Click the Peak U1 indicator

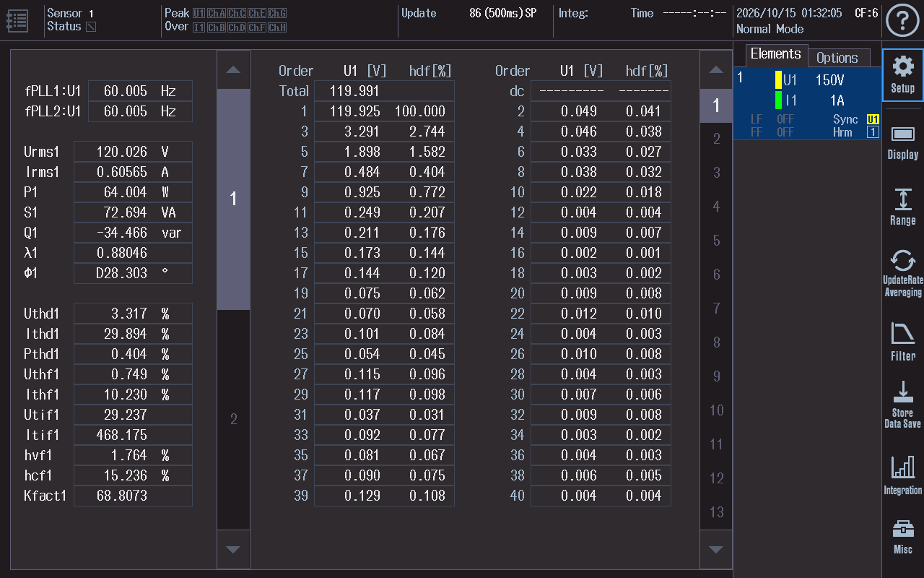pyautogui.click(x=199, y=13)
